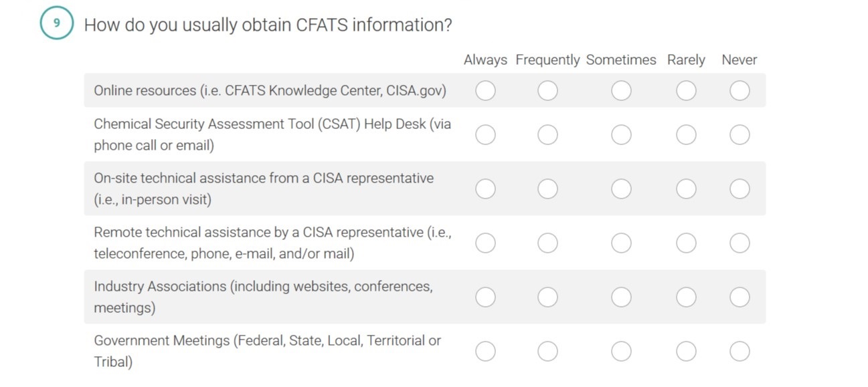Choose Always for On-site technical assistance
Screen dimensions: 868x387
click(485, 189)
